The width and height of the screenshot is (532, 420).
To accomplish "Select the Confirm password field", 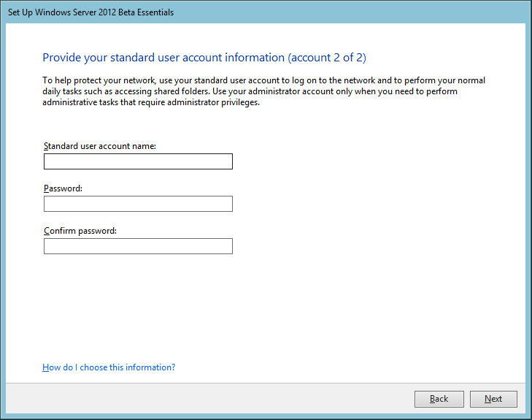I will 138,246.
